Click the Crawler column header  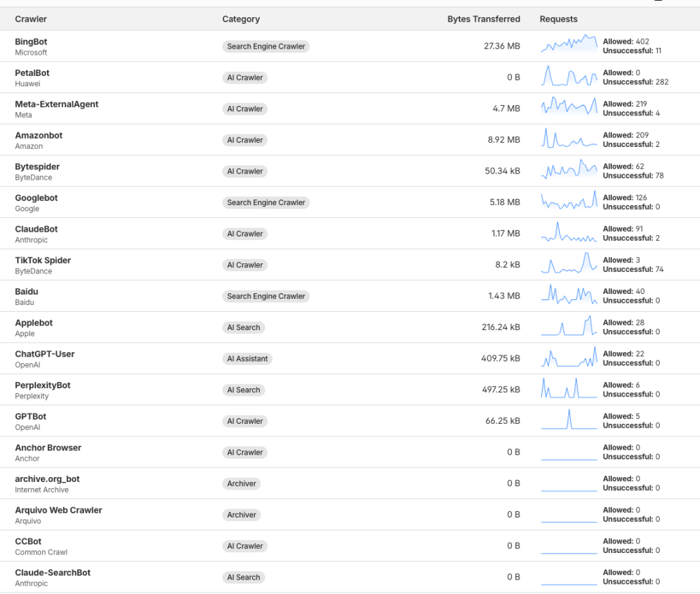(31, 19)
